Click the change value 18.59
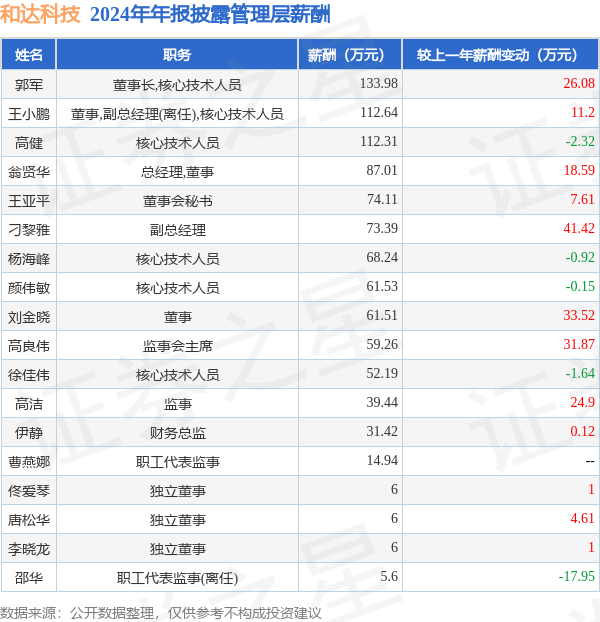This screenshot has height=622, width=600. [x=579, y=170]
